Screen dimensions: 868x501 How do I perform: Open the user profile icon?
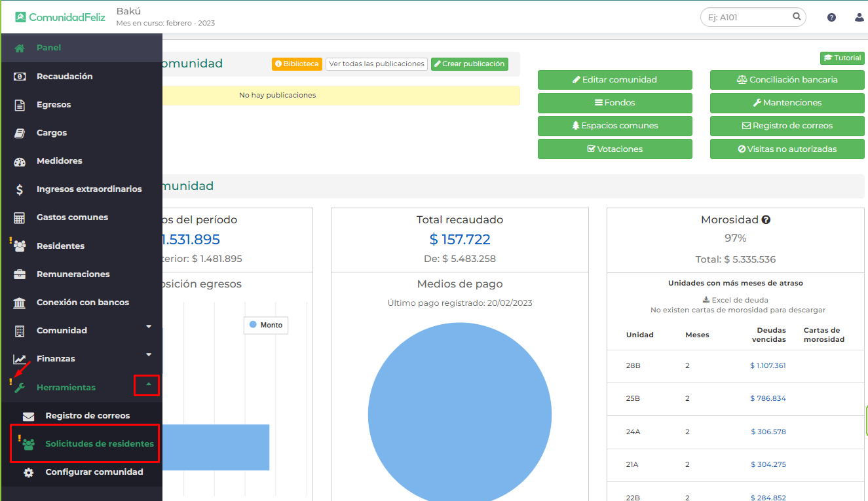859,18
